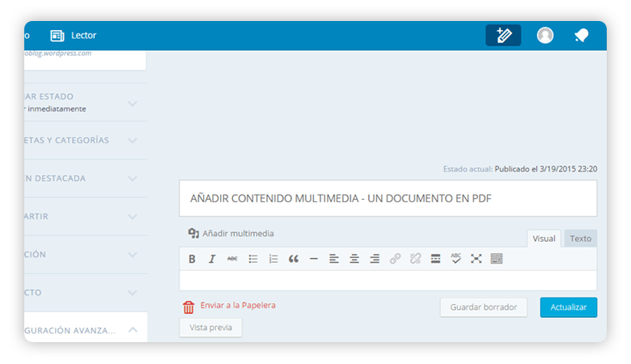Screen dimensions: 631x364
Task: Insert numbered list
Action: [x=273, y=259]
